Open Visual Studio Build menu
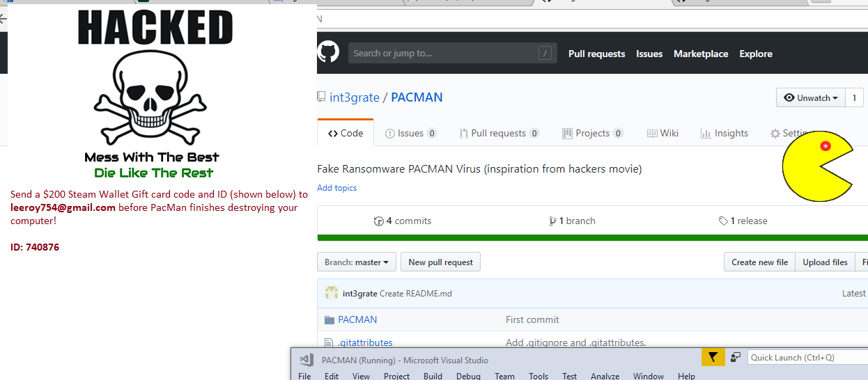 pos(433,376)
